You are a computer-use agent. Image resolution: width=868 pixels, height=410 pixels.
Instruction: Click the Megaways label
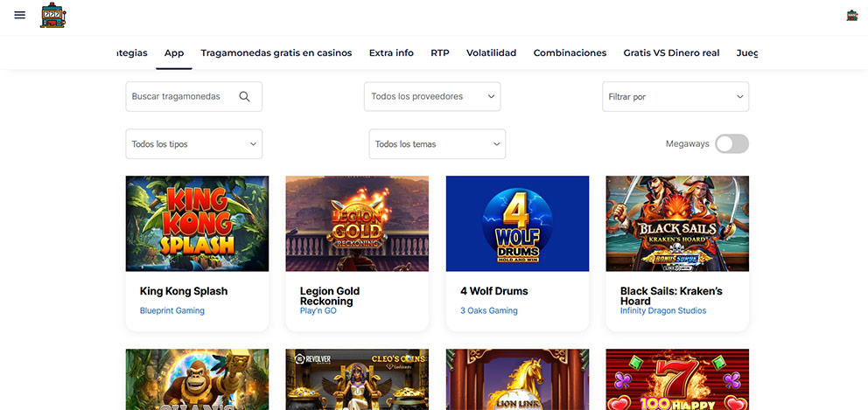click(x=688, y=144)
